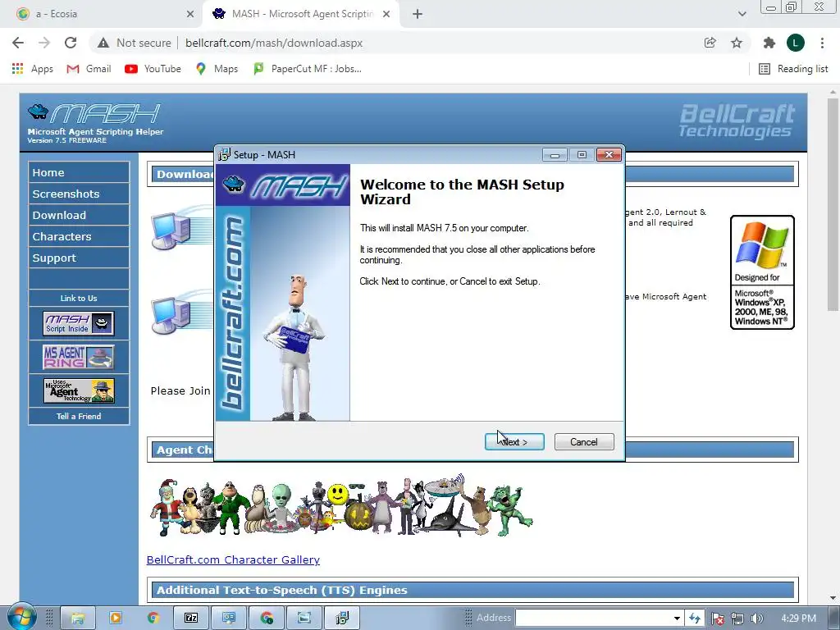
Task: View Not secure site information warning
Action: click(134, 43)
